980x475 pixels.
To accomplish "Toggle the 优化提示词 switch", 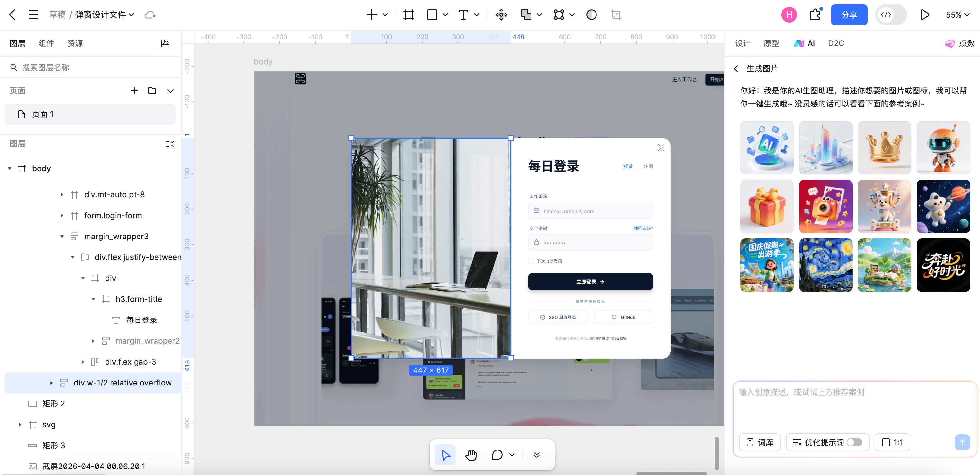I will click(855, 442).
